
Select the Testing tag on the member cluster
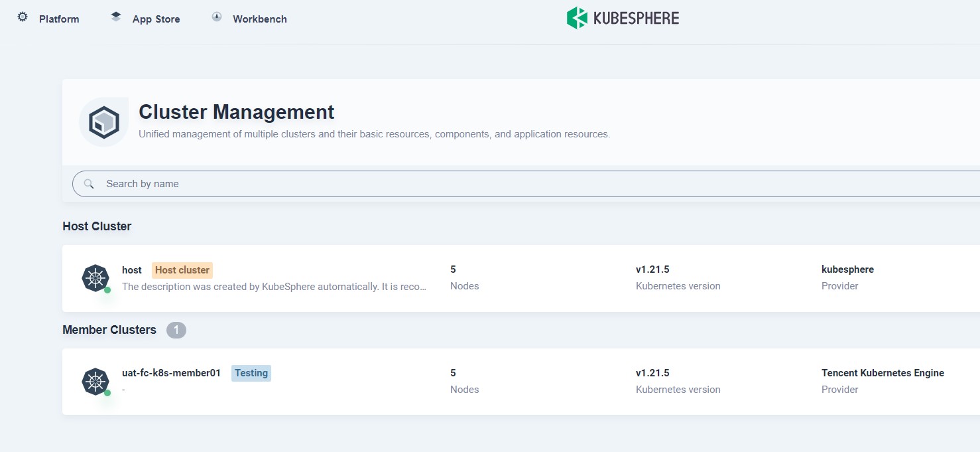coord(251,372)
